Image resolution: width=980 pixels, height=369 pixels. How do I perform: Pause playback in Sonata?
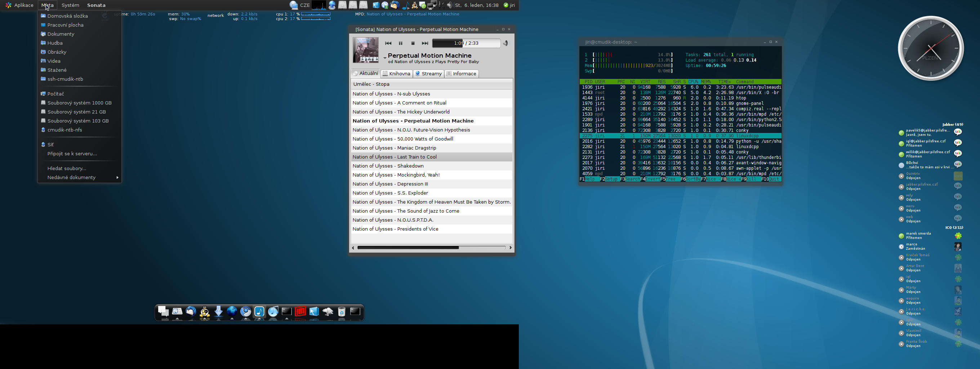[400, 43]
